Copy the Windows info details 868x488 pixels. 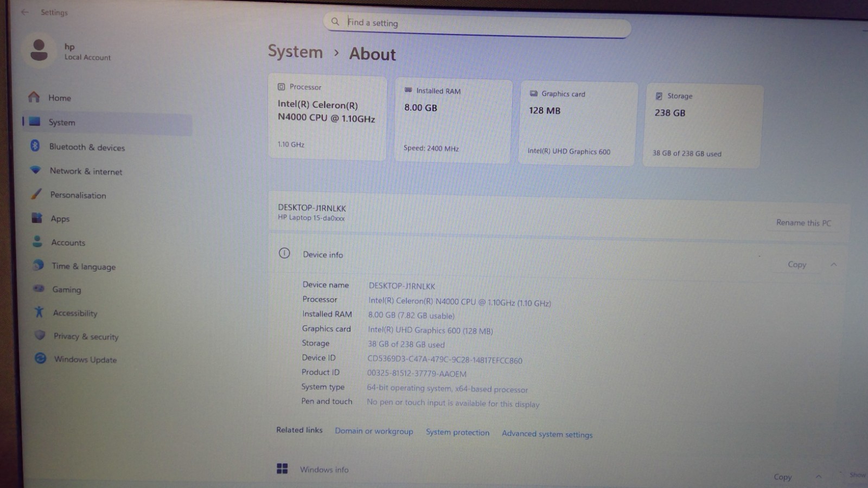point(782,477)
